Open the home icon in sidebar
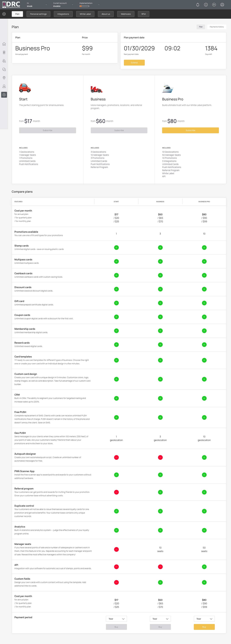231x644 pixels. click(4, 44)
